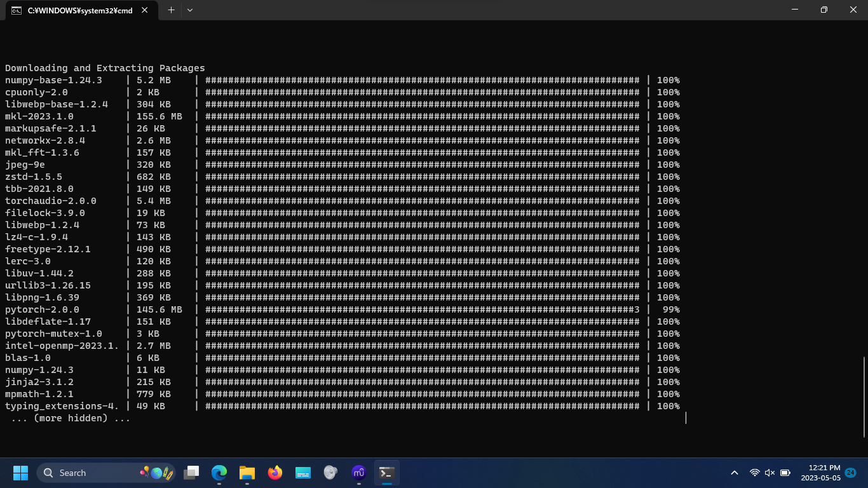Click the speaker app icon in the taskbar
This screenshot has height=488, width=868.
330,473
